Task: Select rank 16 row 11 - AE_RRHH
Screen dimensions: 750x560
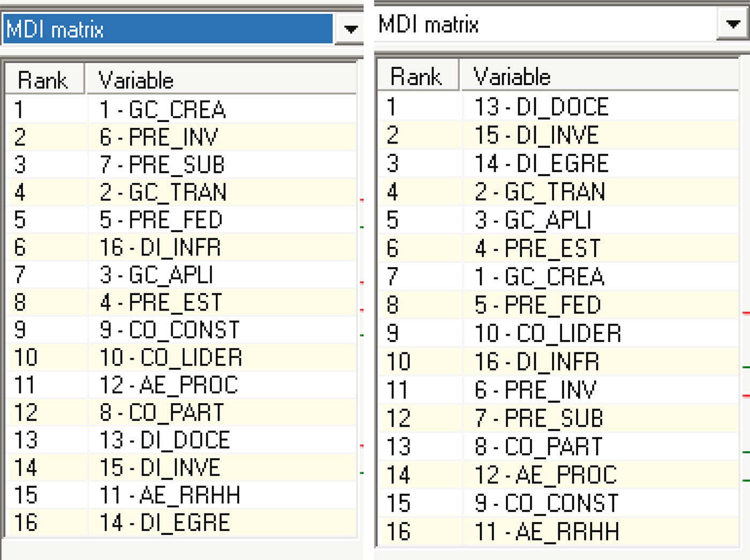Action: (x=558, y=532)
